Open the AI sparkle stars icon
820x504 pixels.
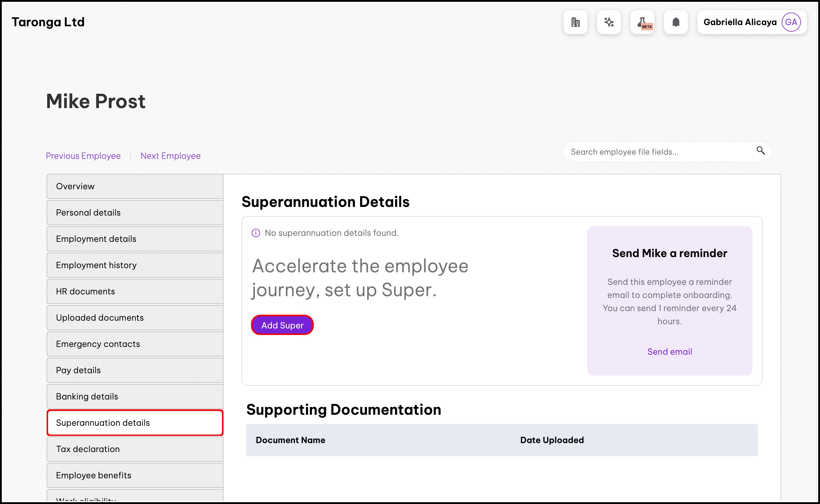608,22
